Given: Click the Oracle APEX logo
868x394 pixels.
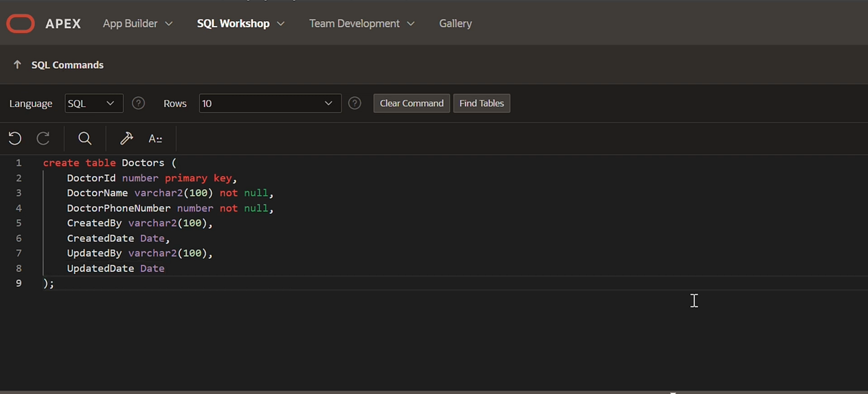Looking at the screenshot, I should point(43,23).
